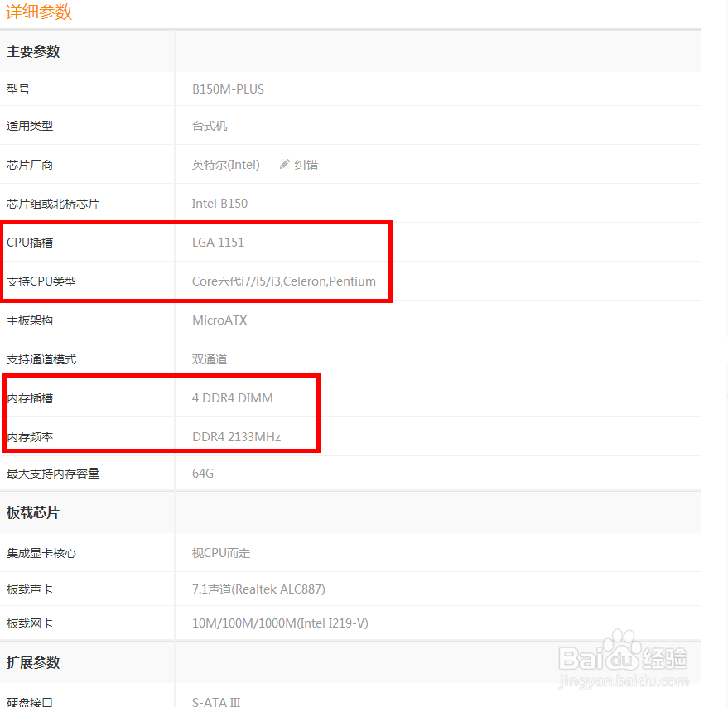Select the LGA 1151 socket value
This screenshot has width=728, height=707.
[x=218, y=243]
